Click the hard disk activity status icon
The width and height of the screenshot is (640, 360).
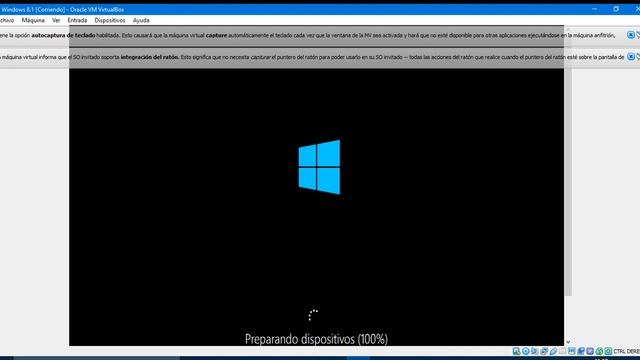point(516,351)
